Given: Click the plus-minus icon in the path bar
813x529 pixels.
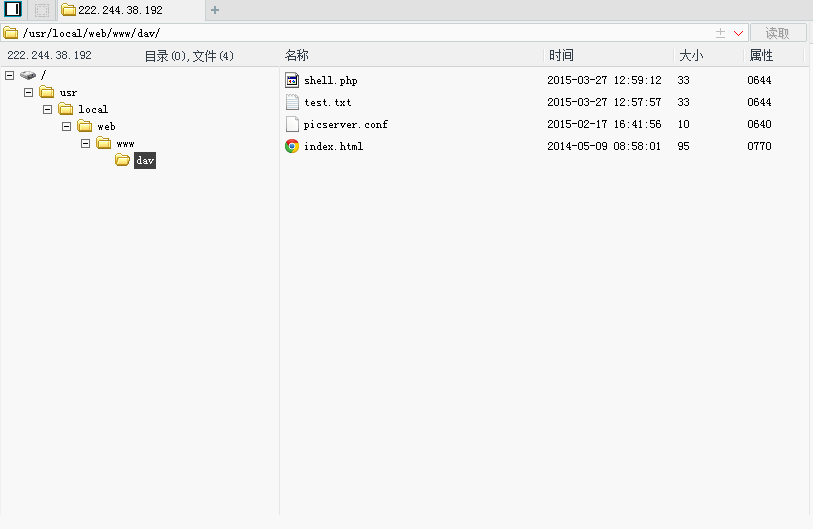Looking at the screenshot, I should [720, 34].
